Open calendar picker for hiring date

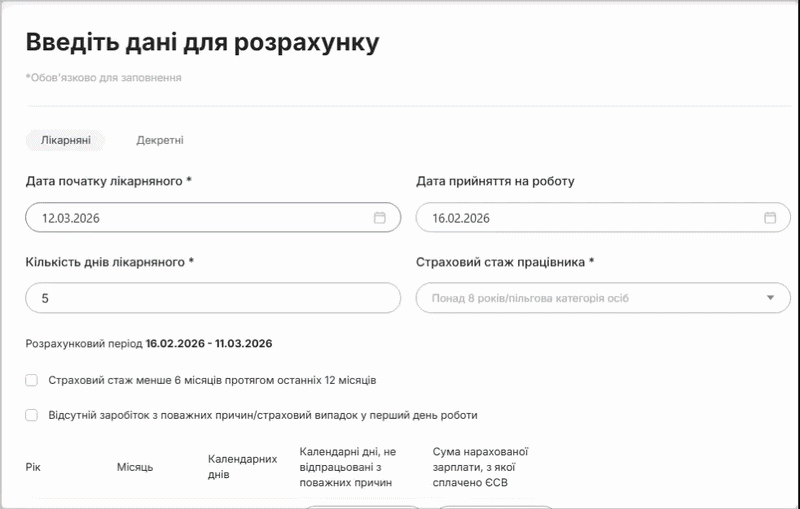pos(769,218)
